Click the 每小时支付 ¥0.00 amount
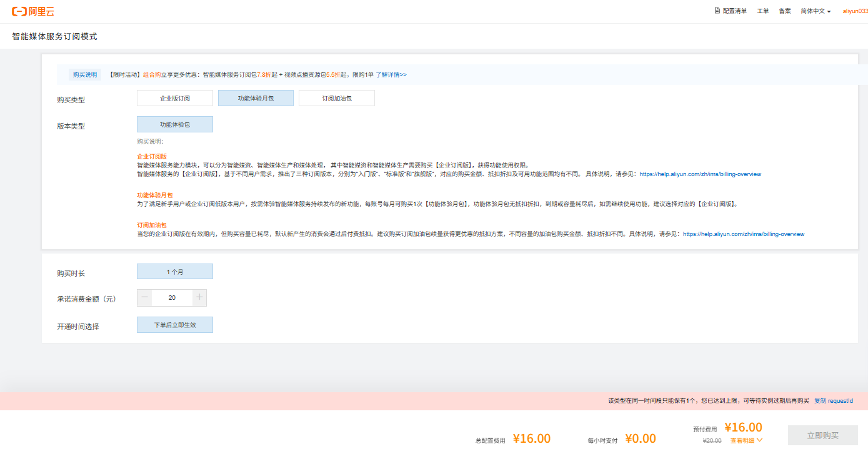 tap(641, 438)
